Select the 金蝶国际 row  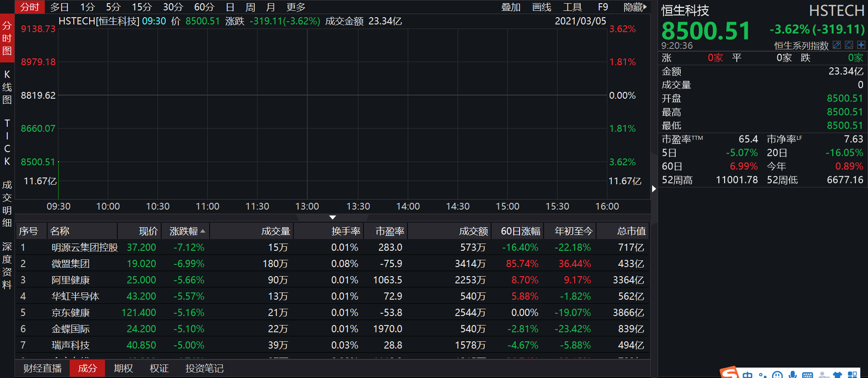[333, 329]
